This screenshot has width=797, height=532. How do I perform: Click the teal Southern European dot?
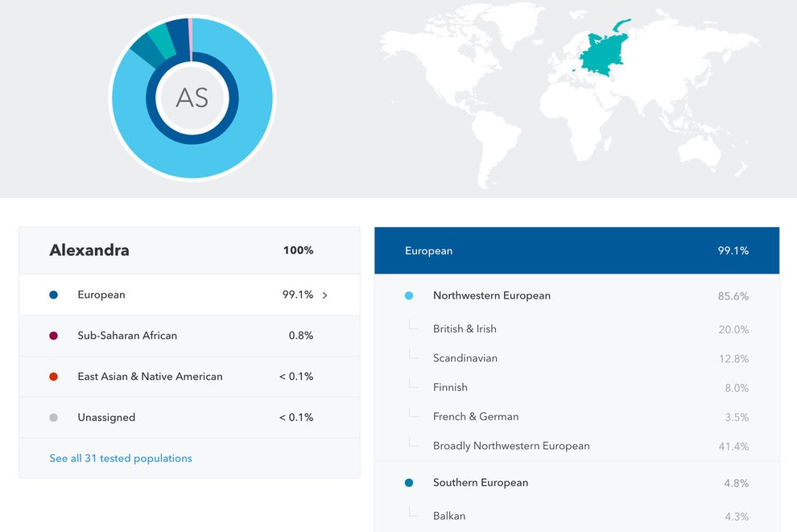[x=409, y=483]
